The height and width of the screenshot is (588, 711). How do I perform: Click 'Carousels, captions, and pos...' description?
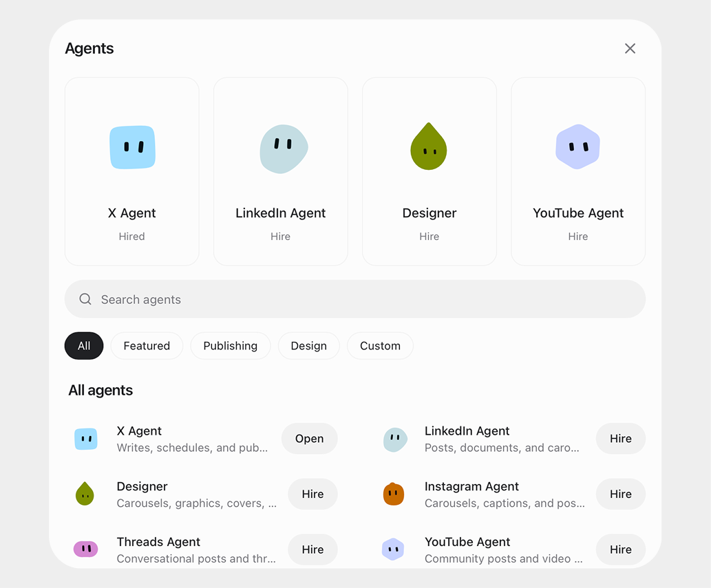pos(505,503)
